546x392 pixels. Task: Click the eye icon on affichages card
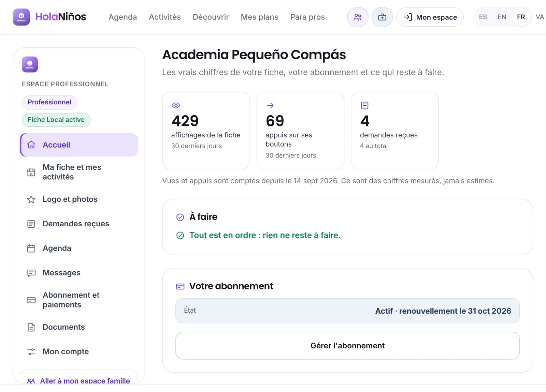pyautogui.click(x=176, y=105)
